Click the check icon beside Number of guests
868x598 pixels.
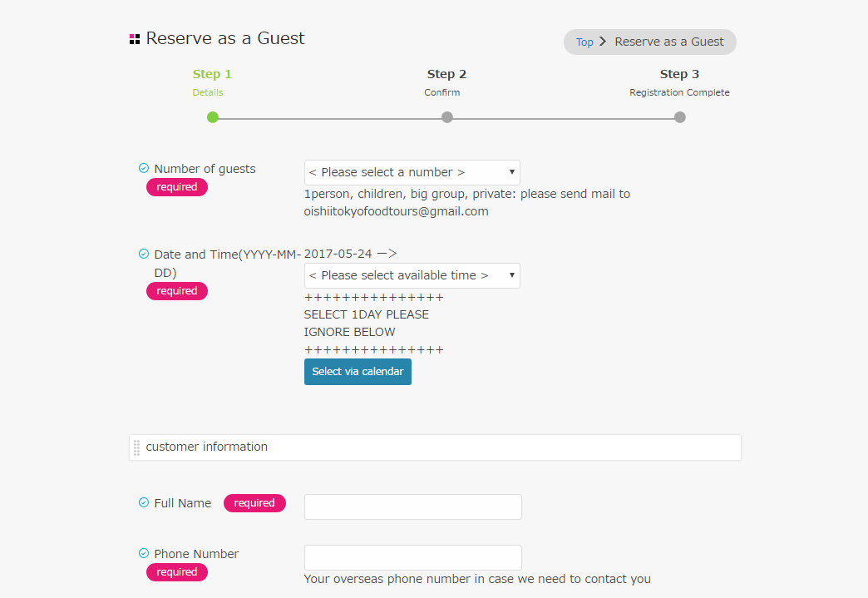click(x=143, y=168)
